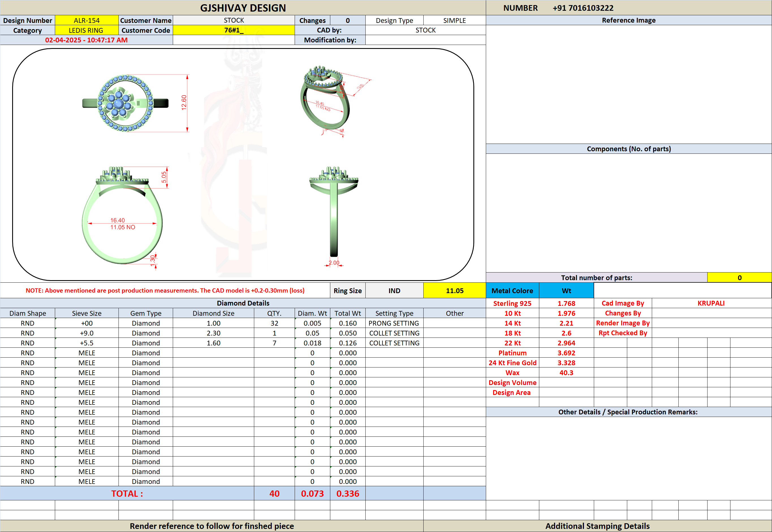The width and height of the screenshot is (772, 532).
Task: Select the Changes value 0 cell
Action: click(348, 20)
